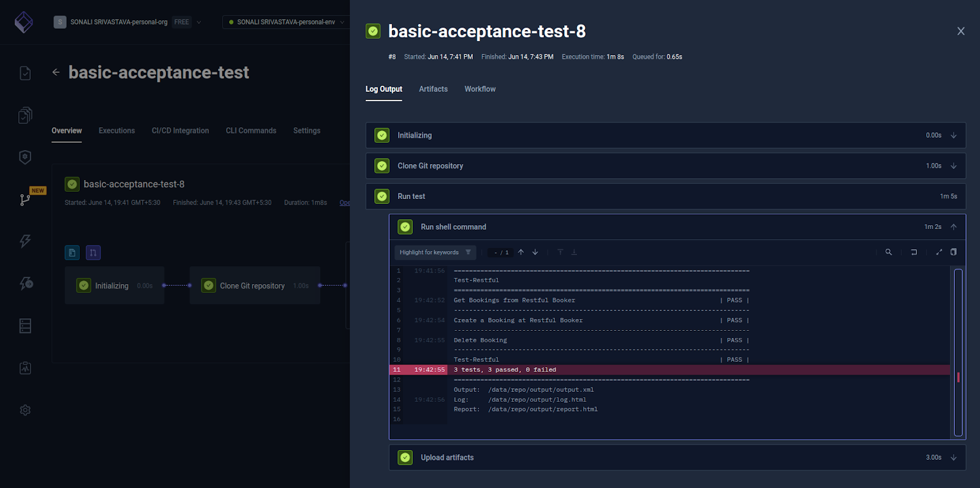Expand log to fullscreen icon

[x=939, y=252]
